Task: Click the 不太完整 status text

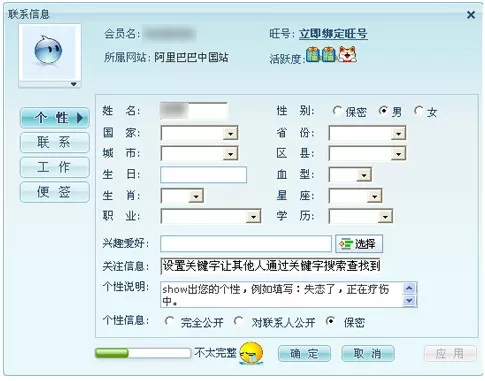Action: tap(215, 353)
